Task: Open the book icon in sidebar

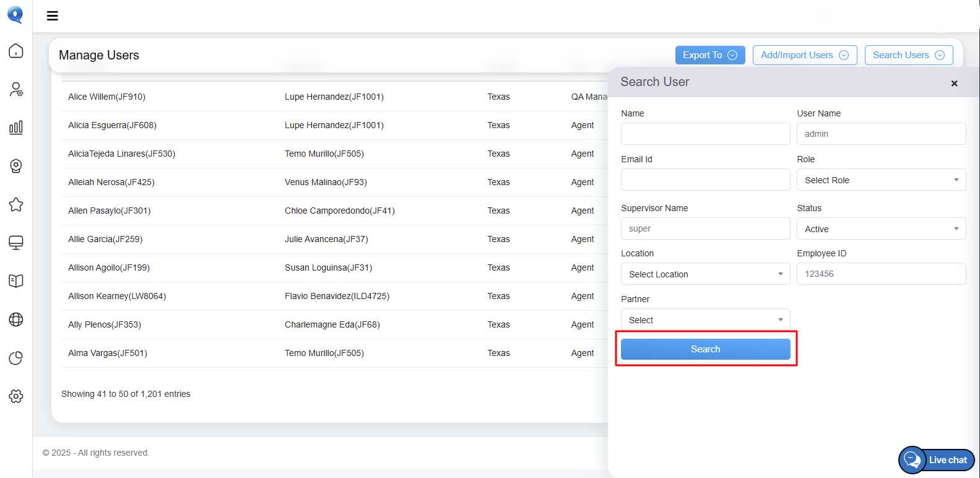Action: coord(16,281)
